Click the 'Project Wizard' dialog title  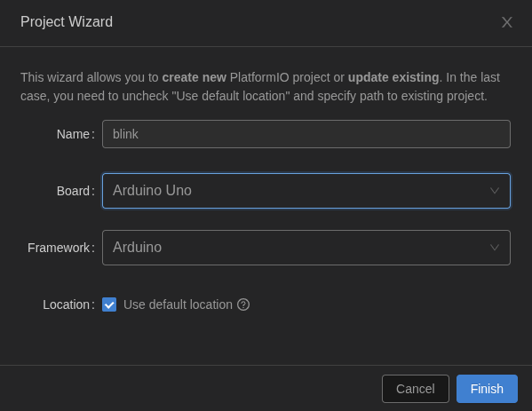[67, 21]
